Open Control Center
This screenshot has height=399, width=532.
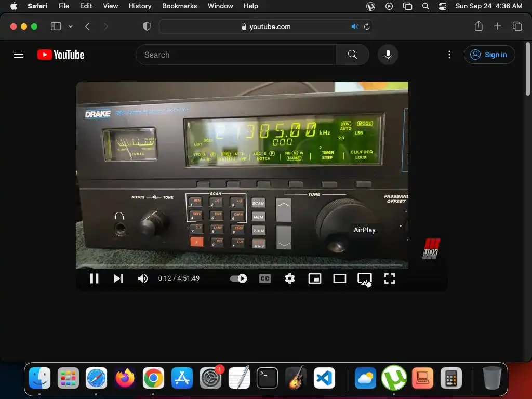click(443, 6)
